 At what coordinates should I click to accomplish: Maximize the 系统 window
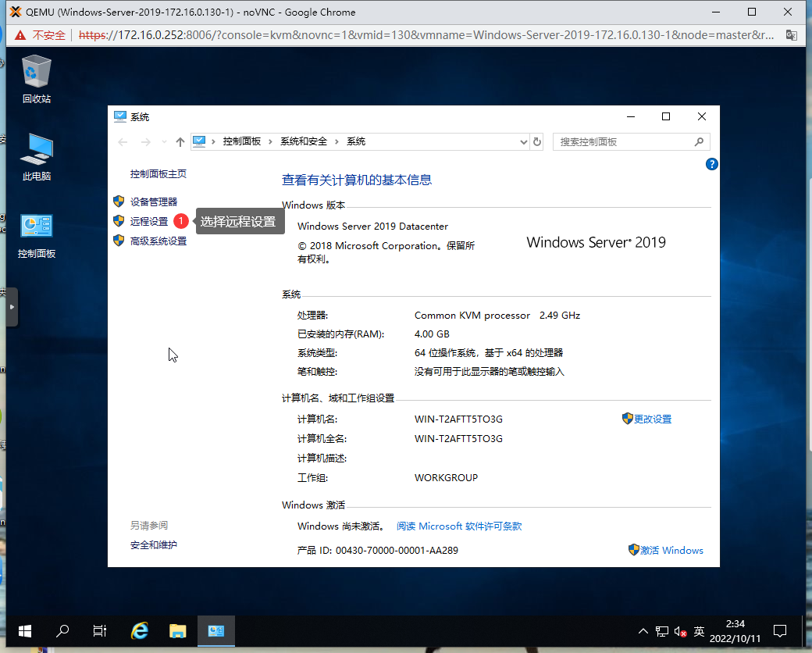tap(666, 116)
